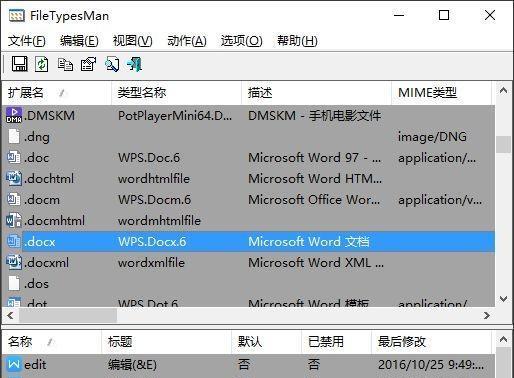
Task: Click the horizontal scroll right arrow
Action: 487,315
